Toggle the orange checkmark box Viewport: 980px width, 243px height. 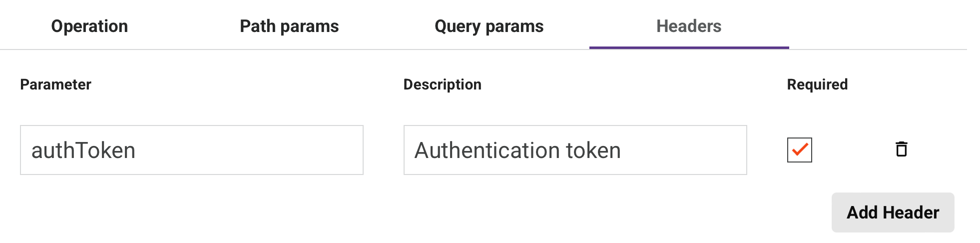799,150
